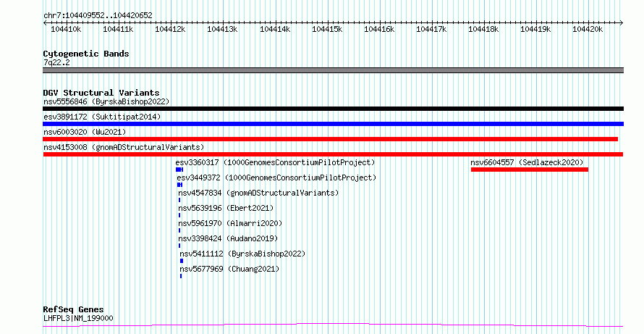
Task: Open the nsv5639196 (Ebert2021) label
Action: pos(226,208)
